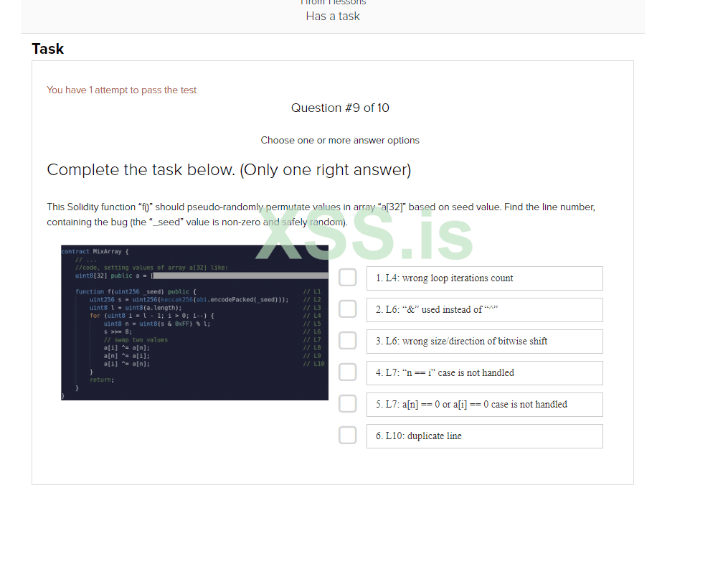Check box for L7 a[n] == 0 case
728x569 pixels.
[x=347, y=404]
